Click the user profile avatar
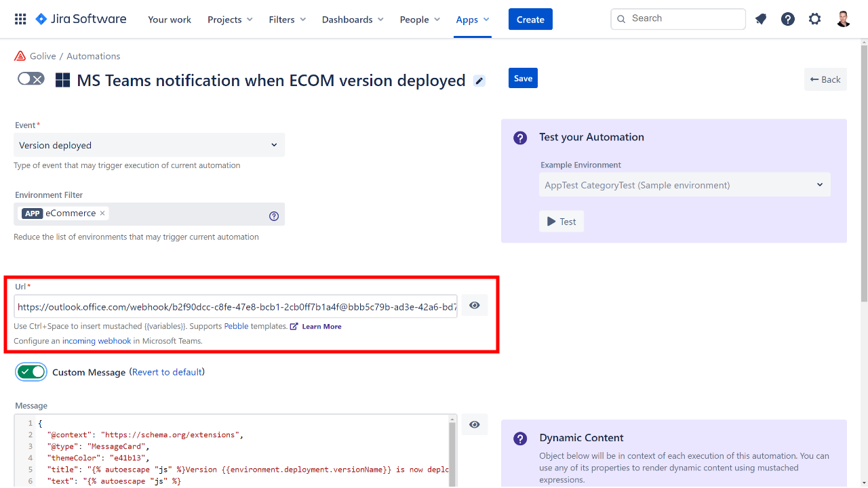Image resolution: width=868 pixels, height=488 pixels. [x=843, y=19]
